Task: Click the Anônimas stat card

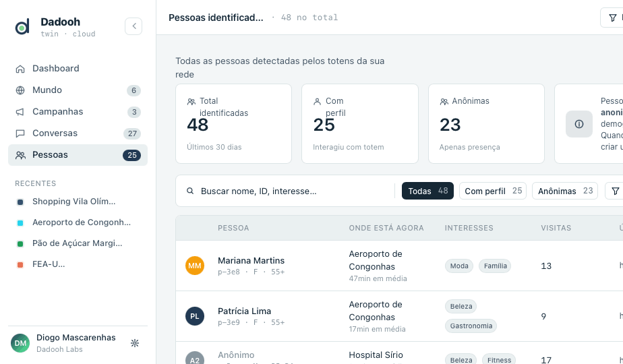Action: (486, 123)
